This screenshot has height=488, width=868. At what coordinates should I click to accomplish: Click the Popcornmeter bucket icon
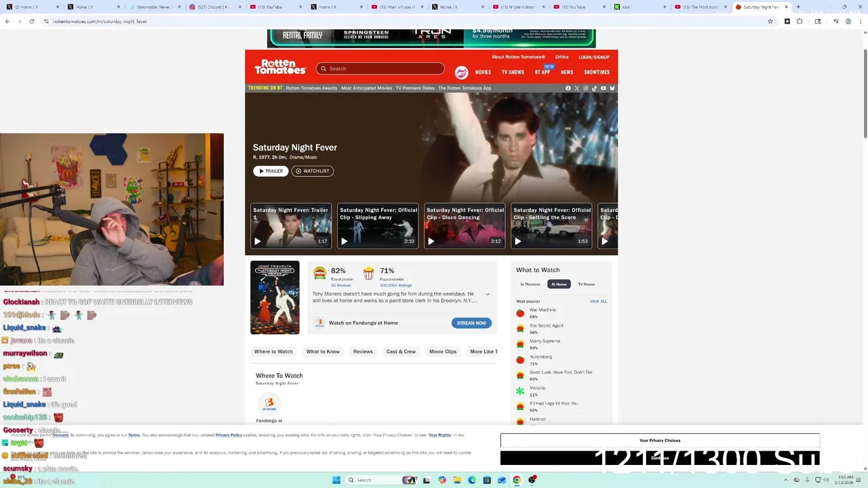click(368, 273)
